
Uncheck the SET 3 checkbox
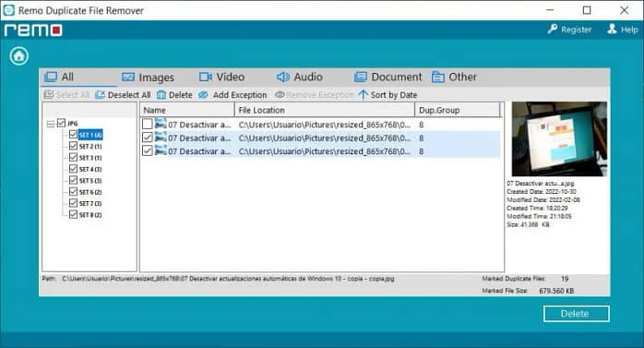(73, 157)
